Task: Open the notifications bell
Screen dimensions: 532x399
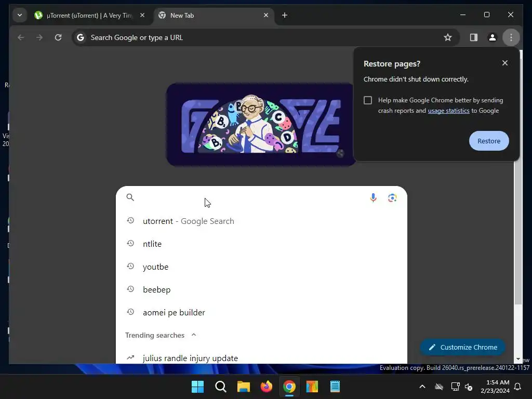Action: pyautogui.click(x=518, y=387)
